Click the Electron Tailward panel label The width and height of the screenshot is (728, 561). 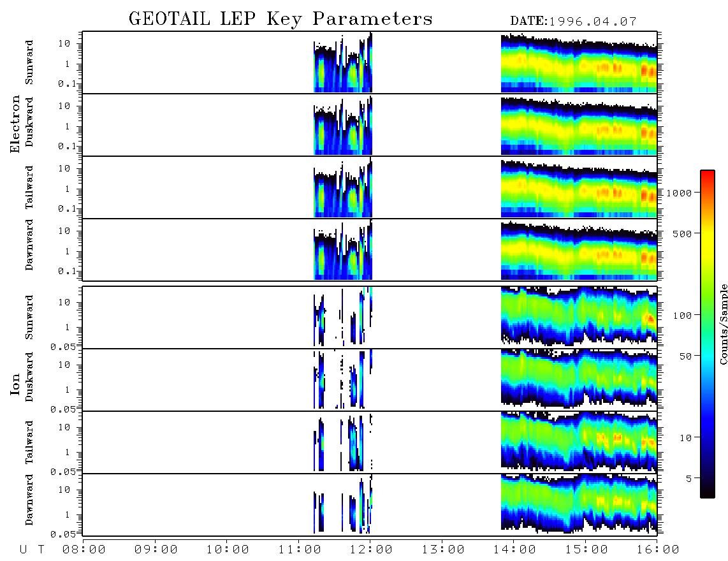coord(29,187)
